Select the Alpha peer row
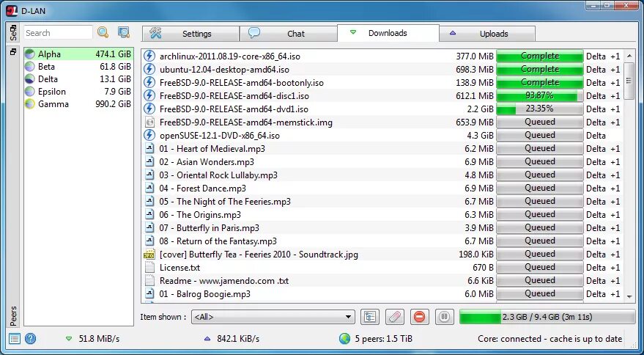Viewport: 644px width, 355px height. [78, 54]
